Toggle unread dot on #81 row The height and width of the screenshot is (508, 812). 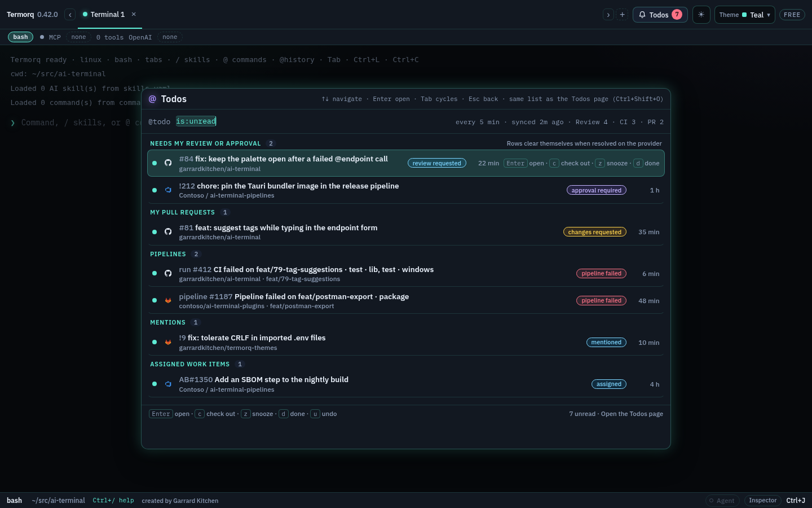pos(155,232)
